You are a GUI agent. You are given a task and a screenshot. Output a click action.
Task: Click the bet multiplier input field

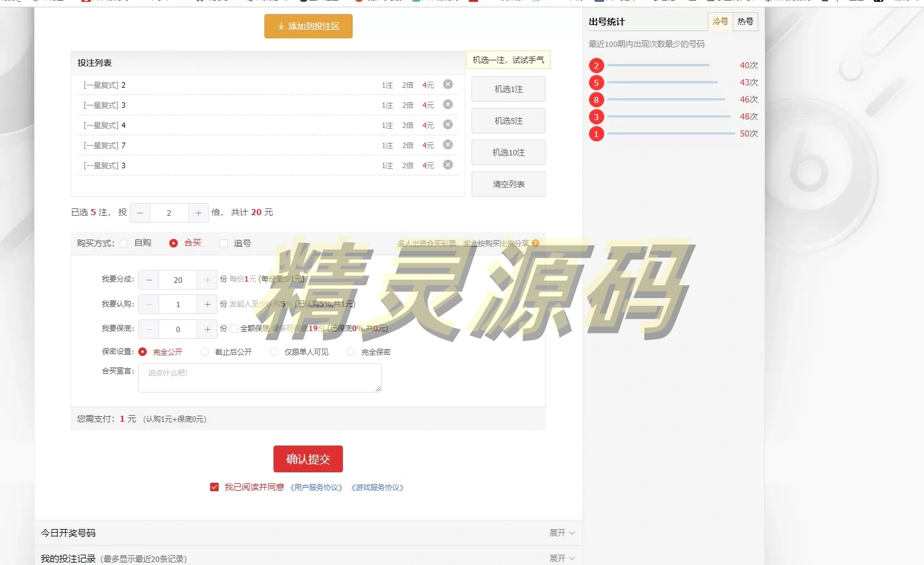point(169,213)
